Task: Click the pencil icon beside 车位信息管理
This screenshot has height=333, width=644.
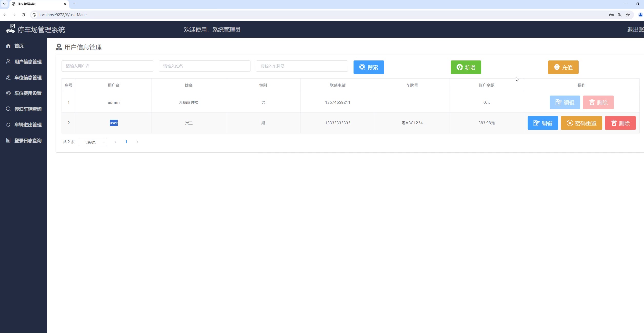Action: point(8,77)
